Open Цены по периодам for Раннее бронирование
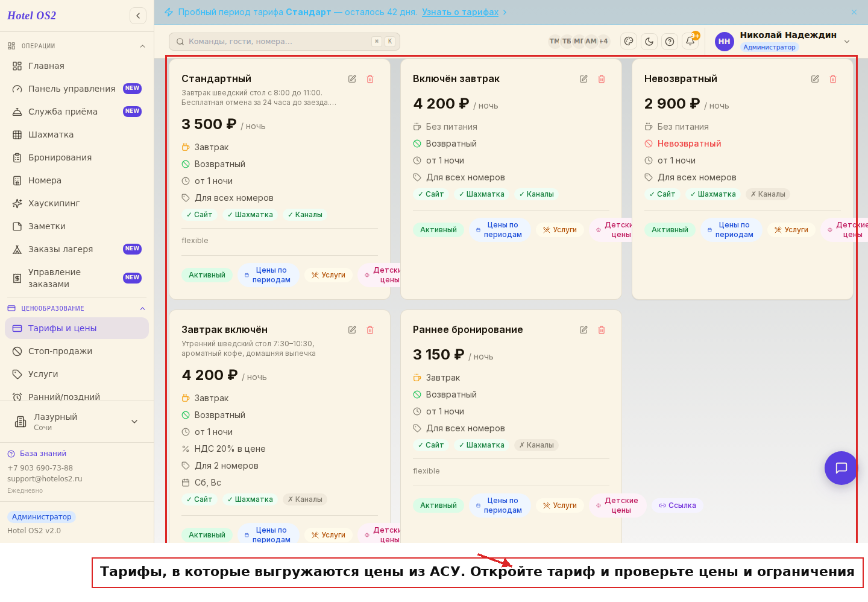The height and width of the screenshot is (602, 868). (499, 505)
